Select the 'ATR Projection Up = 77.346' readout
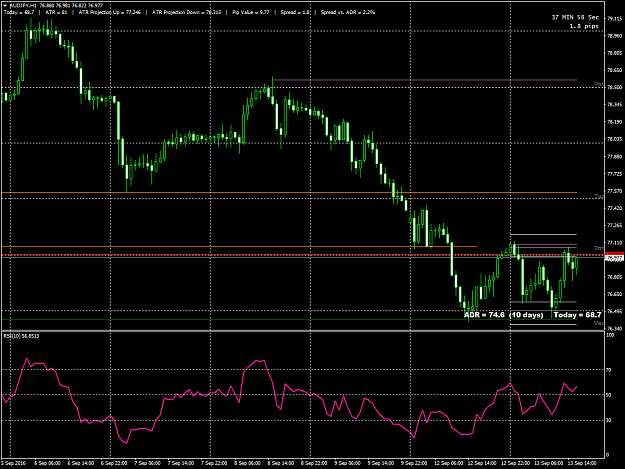 point(110,12)
